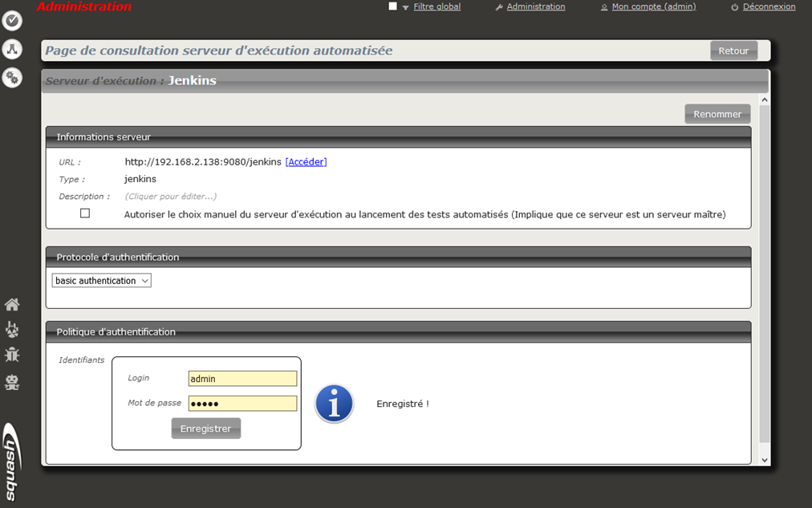Click the vertical scrollbar on the right
812x508 pixels.
pos(764,281)
